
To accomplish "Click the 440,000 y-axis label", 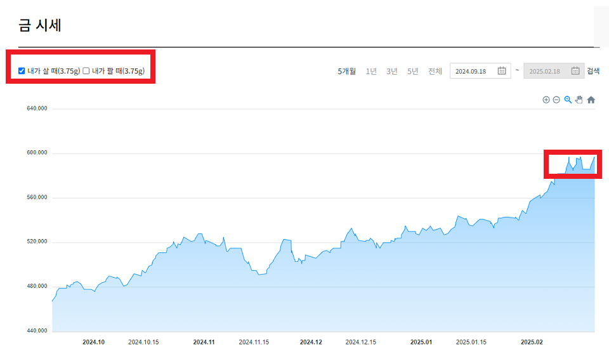I will 37,330.
